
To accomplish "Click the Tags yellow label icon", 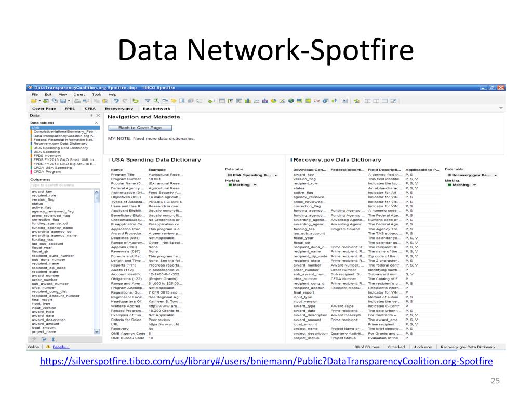I will click(174, 101).
